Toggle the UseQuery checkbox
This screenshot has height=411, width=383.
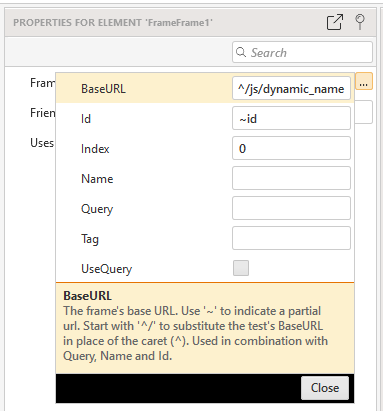pyautogui.click(x=241, y=268)
